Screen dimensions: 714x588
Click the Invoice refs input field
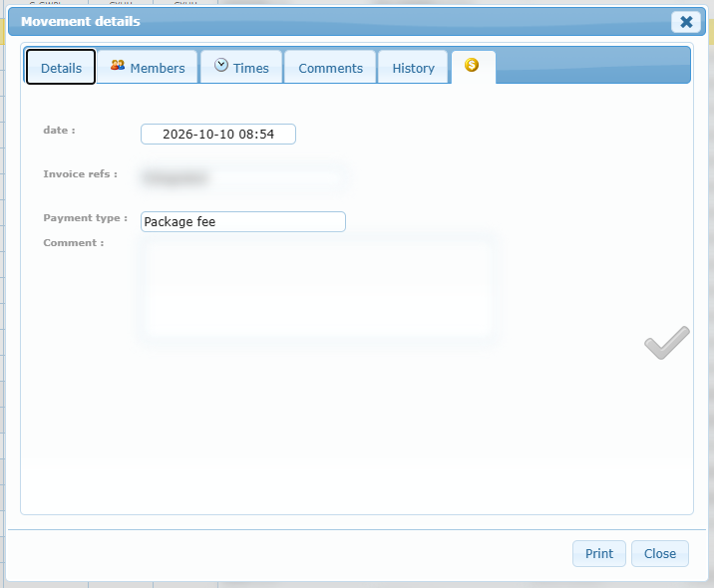pyautogui.click(x=241, y=177)
